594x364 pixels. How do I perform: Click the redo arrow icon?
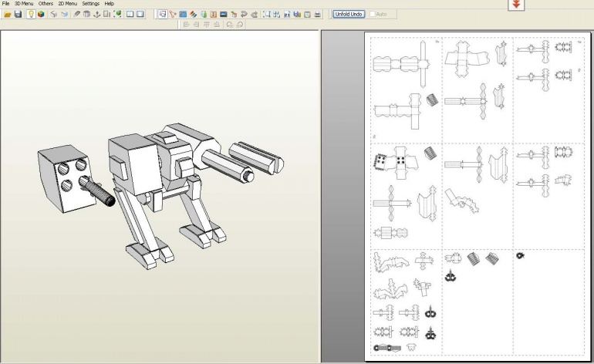[255, 15]
